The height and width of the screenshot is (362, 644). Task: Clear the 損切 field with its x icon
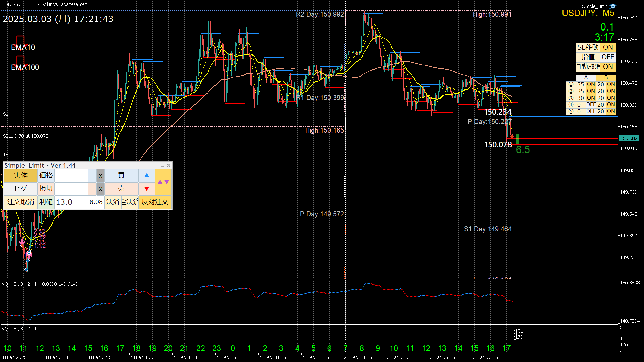100,189
